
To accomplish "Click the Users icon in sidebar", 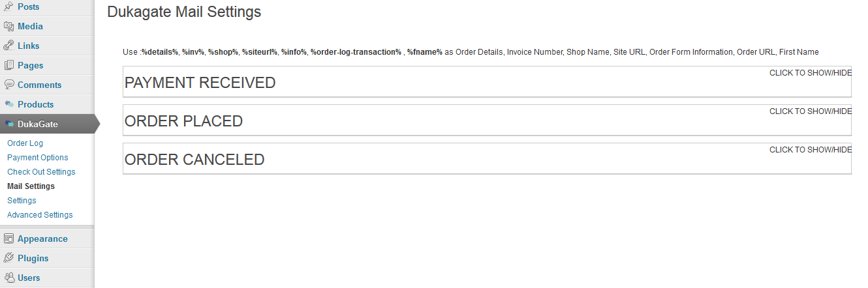I will coord(9,278).
